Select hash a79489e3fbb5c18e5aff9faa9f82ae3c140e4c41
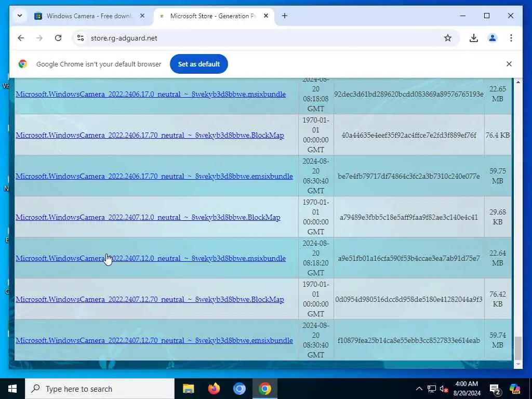Image resolution: width=532 pixels, height=399 pixels. (x=409, y=217)
